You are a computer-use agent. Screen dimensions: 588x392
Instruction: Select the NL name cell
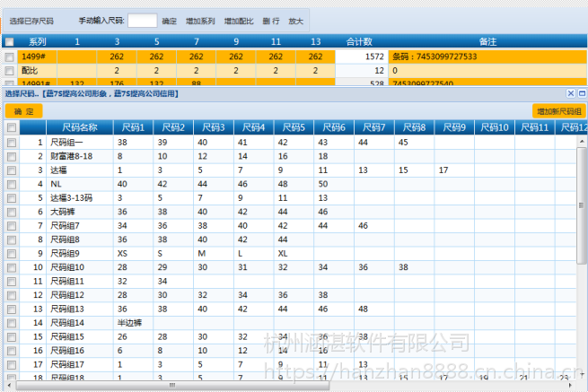tap(80, 184)
